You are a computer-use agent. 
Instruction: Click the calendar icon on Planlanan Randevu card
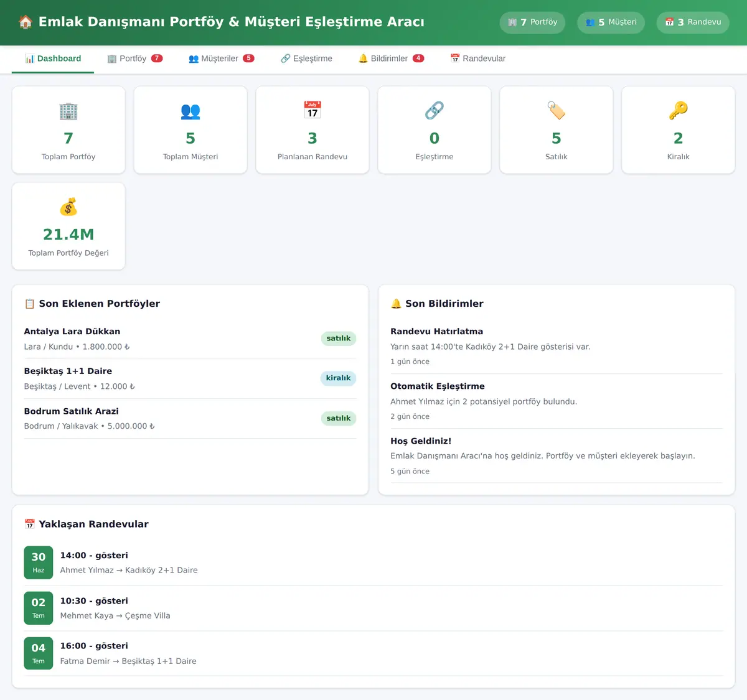pos(312,110)
